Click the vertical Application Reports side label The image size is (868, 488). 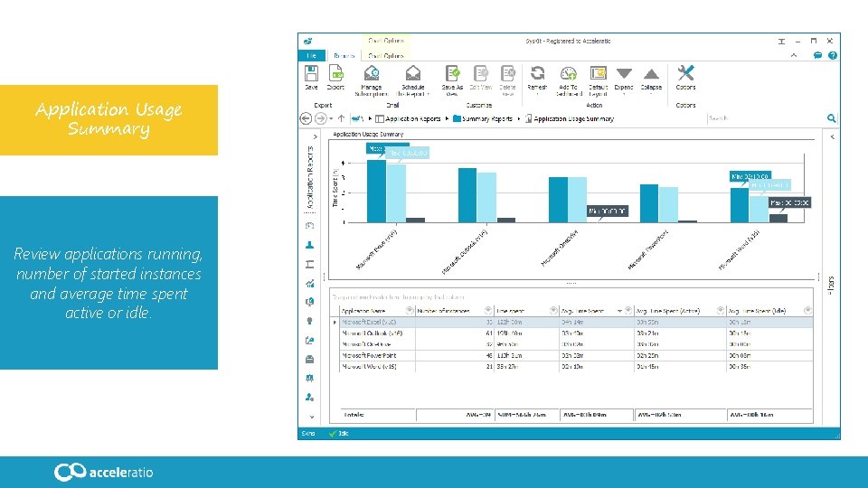[x=310, y=177]
